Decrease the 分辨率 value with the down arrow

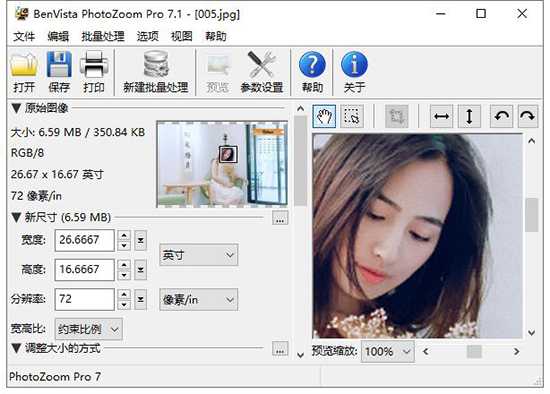(x=124, y=305)
